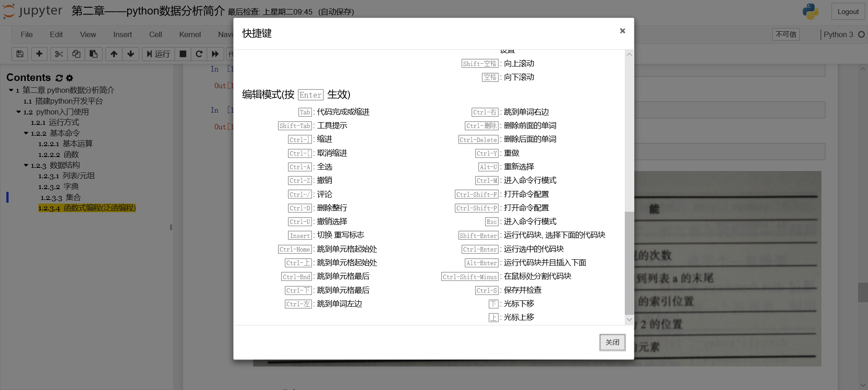
Task: Move the selected cell up with the arrow icon
Action: [x=114, y=54]
